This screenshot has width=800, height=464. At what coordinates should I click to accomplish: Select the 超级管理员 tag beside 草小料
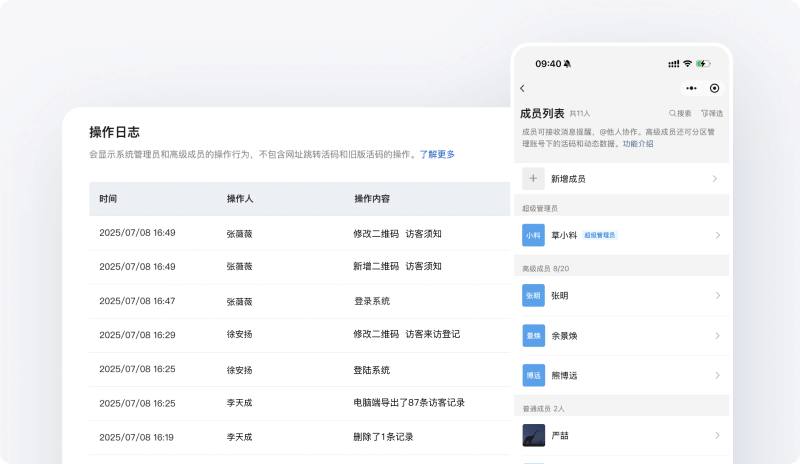point(600,235)
